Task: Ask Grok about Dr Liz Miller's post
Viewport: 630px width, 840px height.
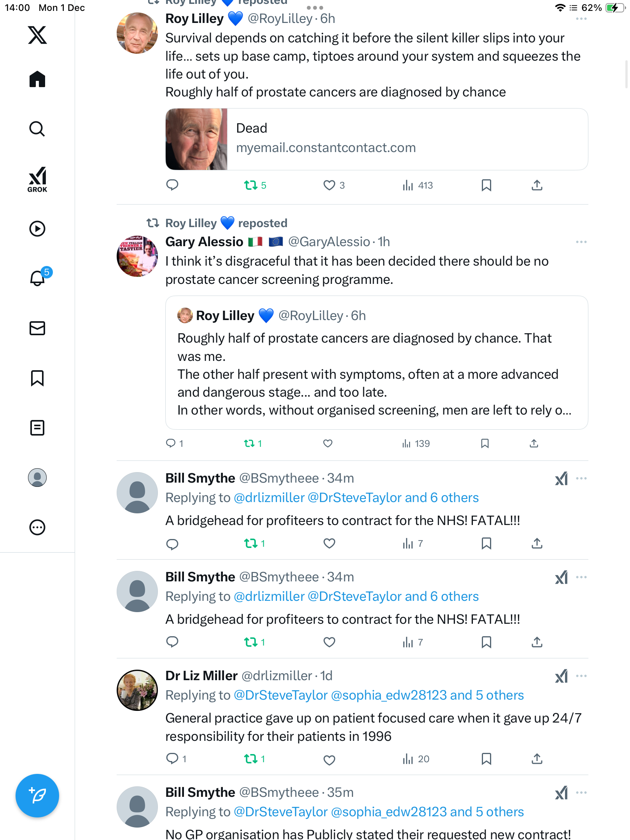Action: (561, 676)
